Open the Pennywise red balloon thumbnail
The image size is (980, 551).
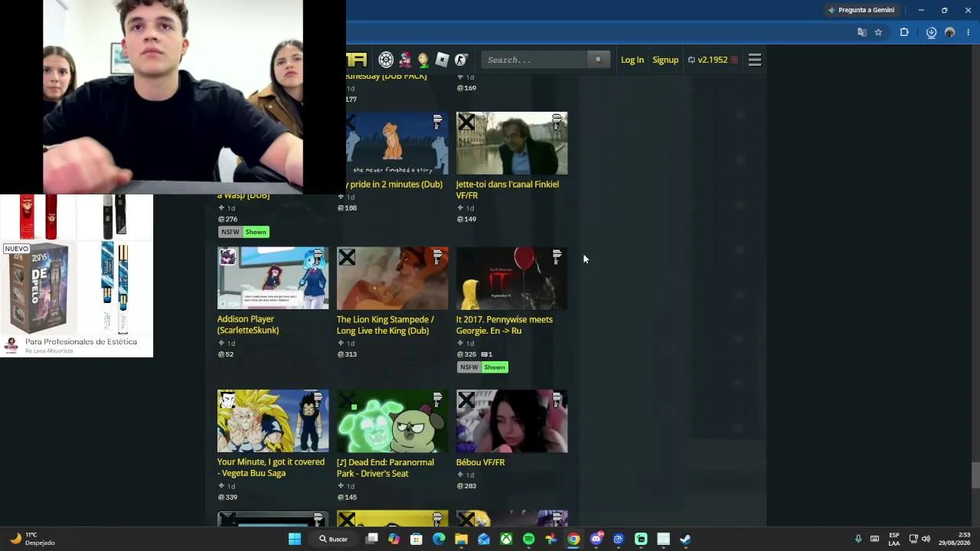(x=512, y=278)
